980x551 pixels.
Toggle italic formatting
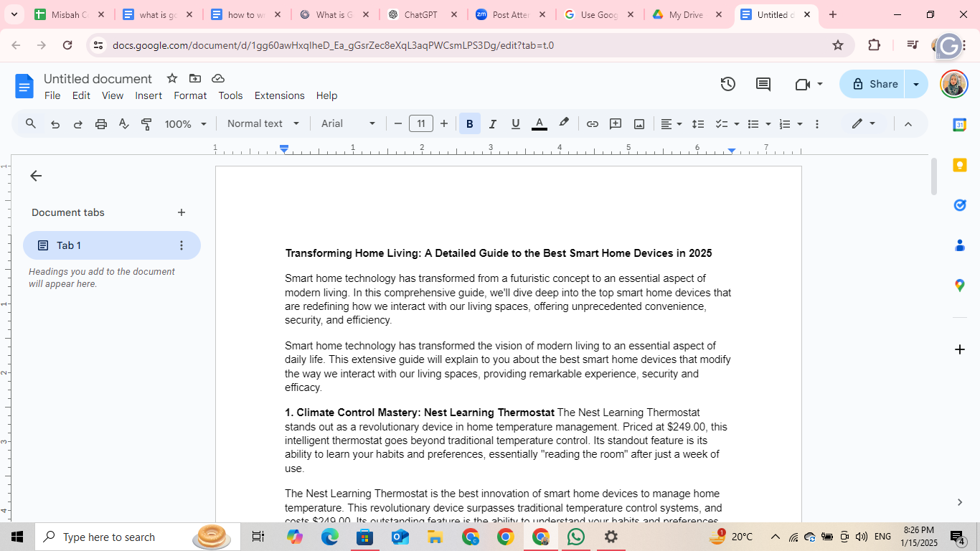(492, 124)
